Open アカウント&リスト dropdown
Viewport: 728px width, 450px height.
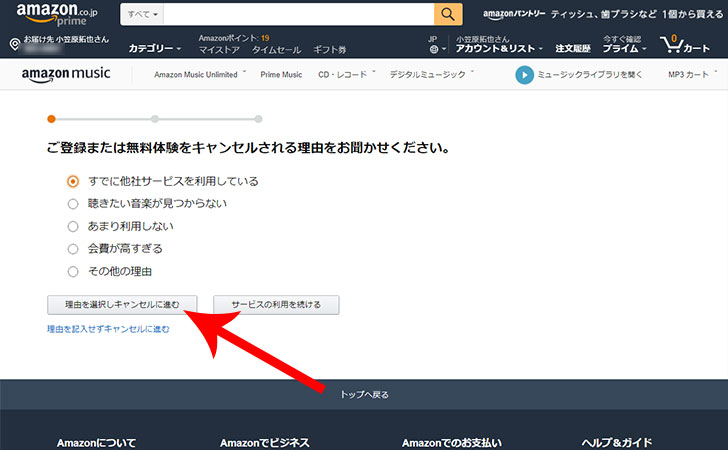click(499, 48)
